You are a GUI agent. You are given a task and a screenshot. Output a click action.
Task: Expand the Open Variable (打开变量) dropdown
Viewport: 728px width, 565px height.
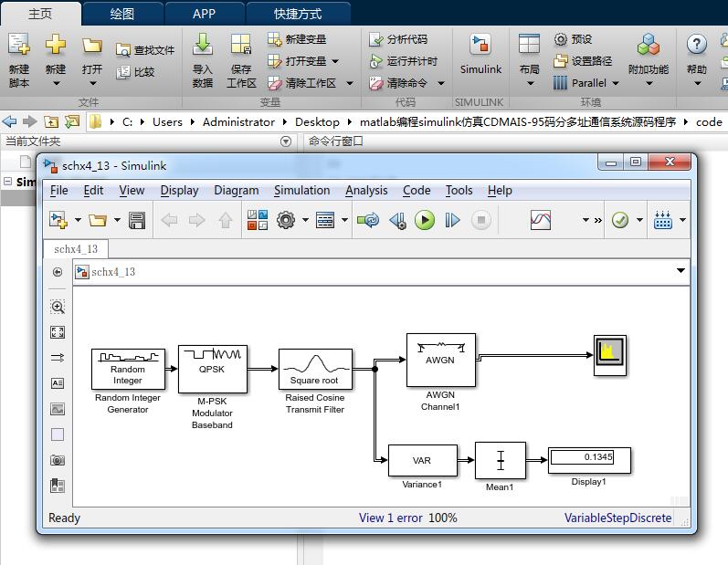click(x=335, y=61)
